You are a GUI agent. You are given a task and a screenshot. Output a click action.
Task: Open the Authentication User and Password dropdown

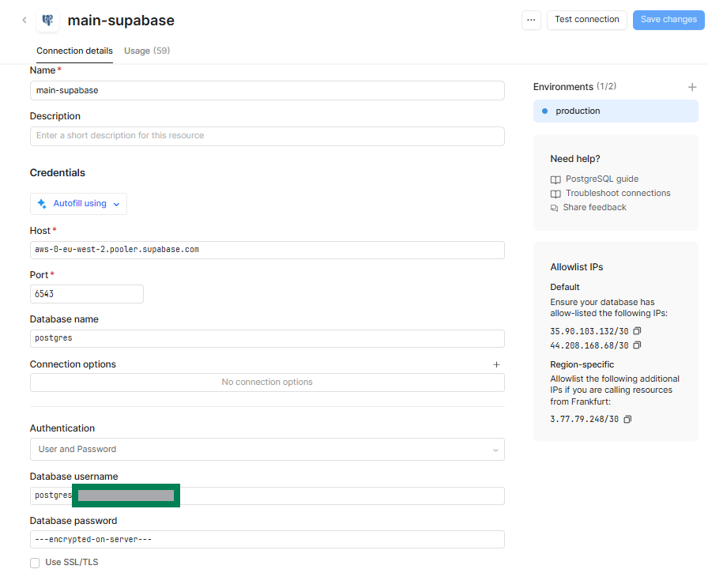tap(267, 449)
